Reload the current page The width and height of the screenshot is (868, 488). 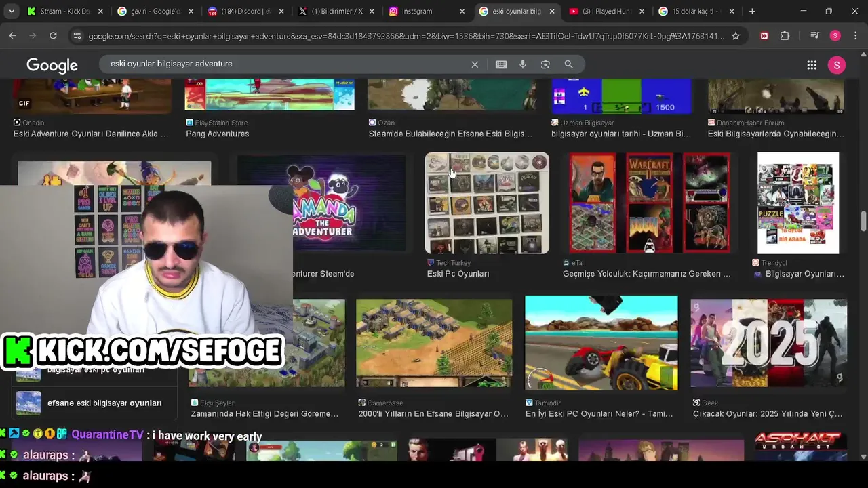tap(53, 36)
